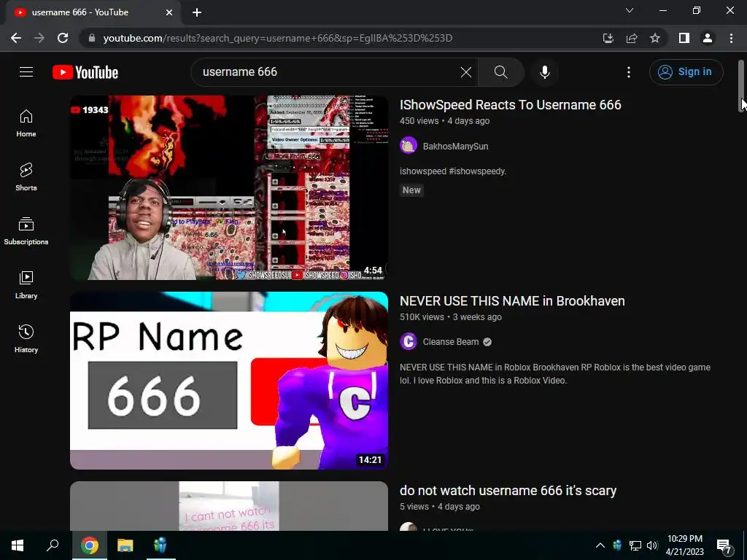Open Shorts in the sidebar
Screen dimensions: 747x560
(26, 177)
